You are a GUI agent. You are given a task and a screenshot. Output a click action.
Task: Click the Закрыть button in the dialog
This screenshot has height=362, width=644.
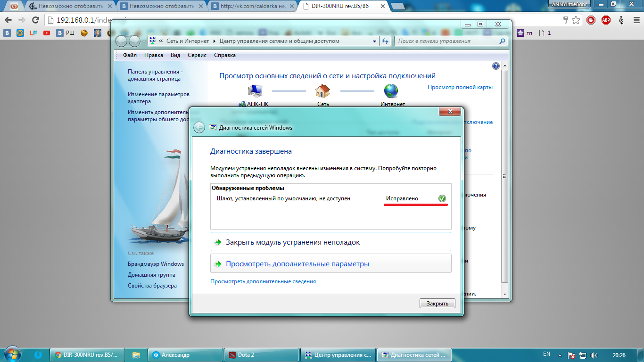(437, 303)
